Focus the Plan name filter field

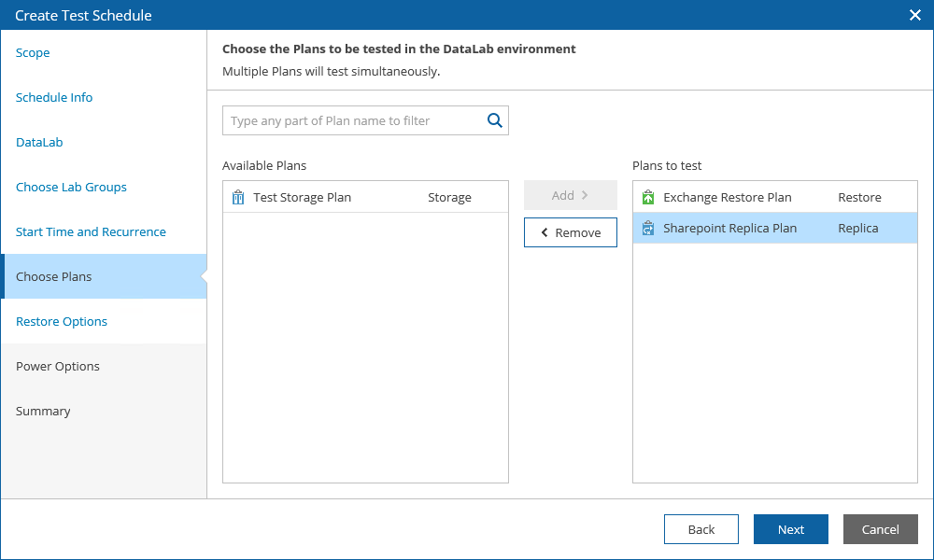point(353,120)
